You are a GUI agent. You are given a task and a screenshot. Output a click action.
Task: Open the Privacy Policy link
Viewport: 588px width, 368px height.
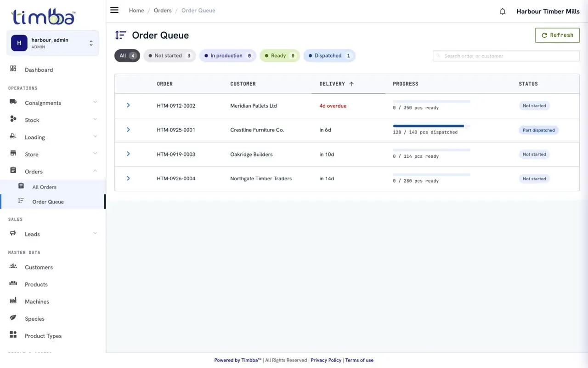(x=326, y=360)
